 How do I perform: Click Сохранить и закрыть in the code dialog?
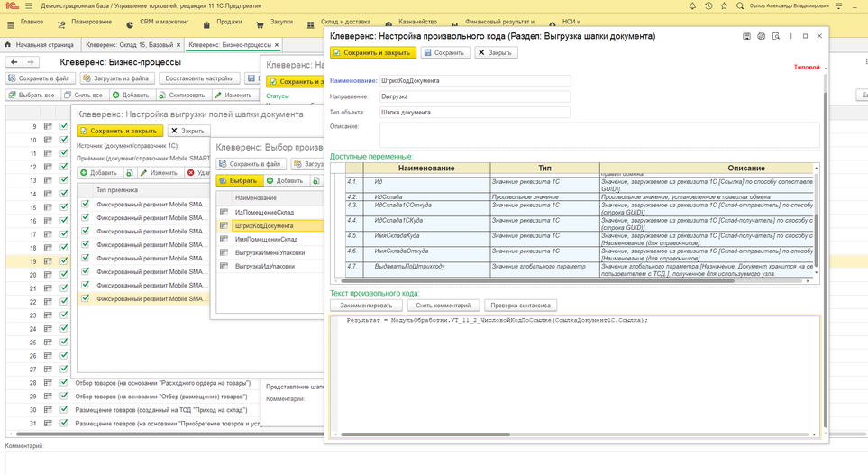click(x=372, y=52)
